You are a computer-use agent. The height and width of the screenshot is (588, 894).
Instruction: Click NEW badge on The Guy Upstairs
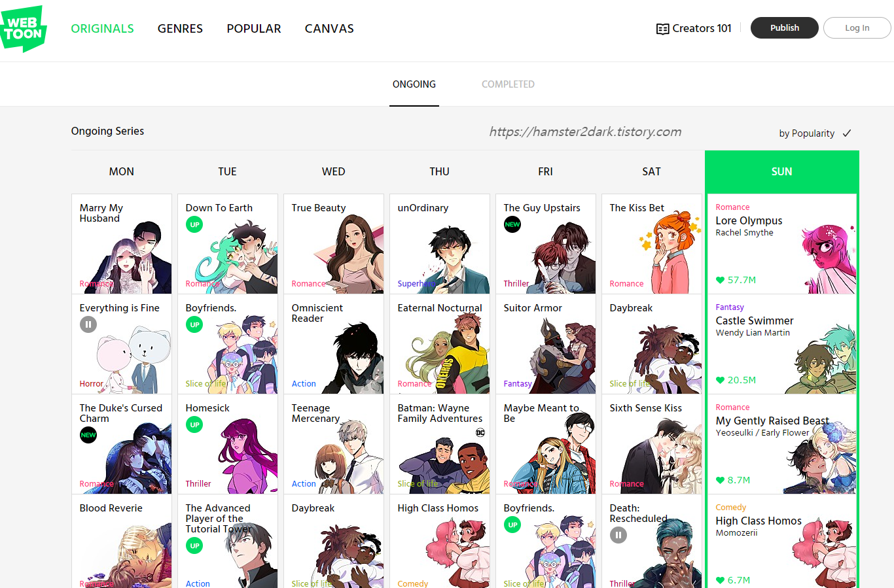pos(512,224)
